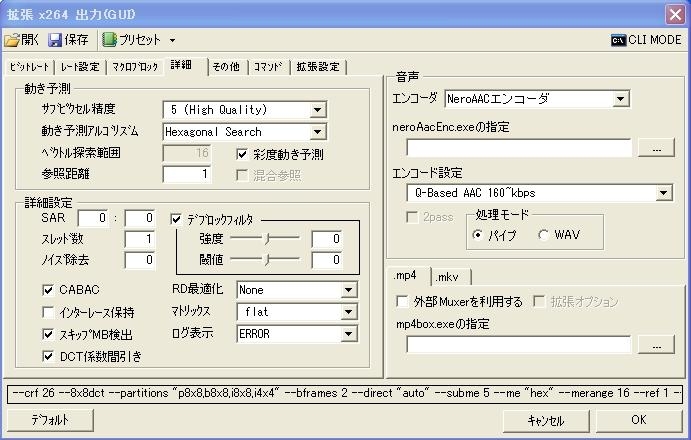The image size is (691, 440).
Task: Open the preset dropdown arrow
Action: pos(172,41)
